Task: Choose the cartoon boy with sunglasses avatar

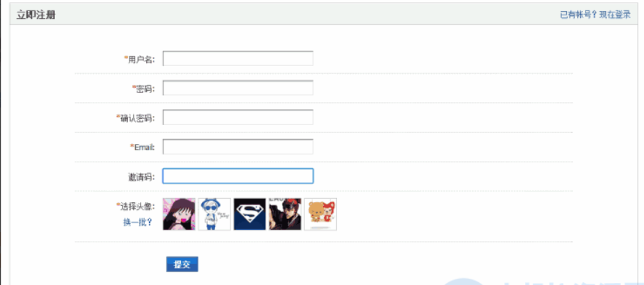Action: click(214, 214)
